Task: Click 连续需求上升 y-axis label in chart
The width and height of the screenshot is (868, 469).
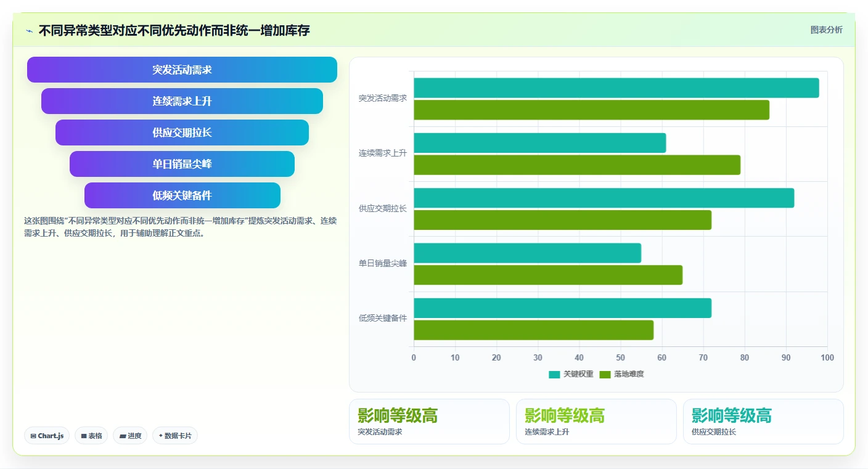Action: click(383, 153)
